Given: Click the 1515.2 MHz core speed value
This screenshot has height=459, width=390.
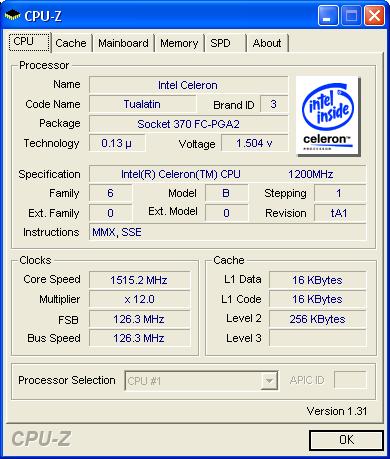Looking at the screenshot, I should pyautogui.click(x=139, y=280).
